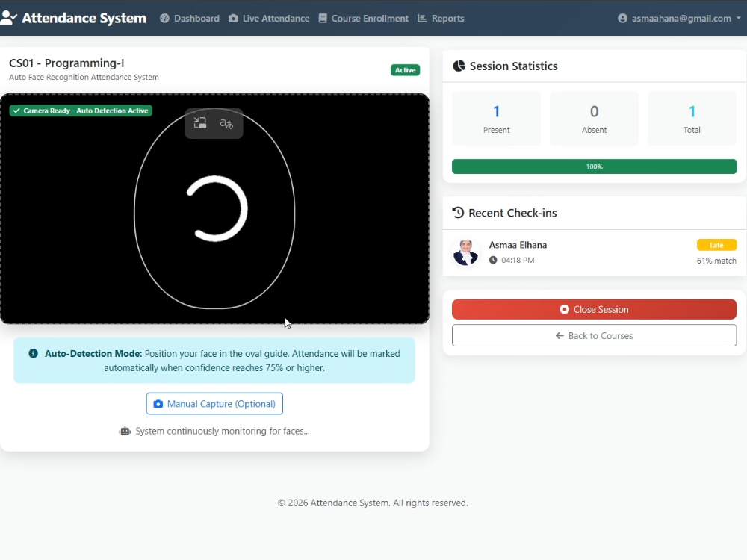This screenshot has height=560, width=747.
Task: Click the Absent count card
Action: click(x=594, y=119)
